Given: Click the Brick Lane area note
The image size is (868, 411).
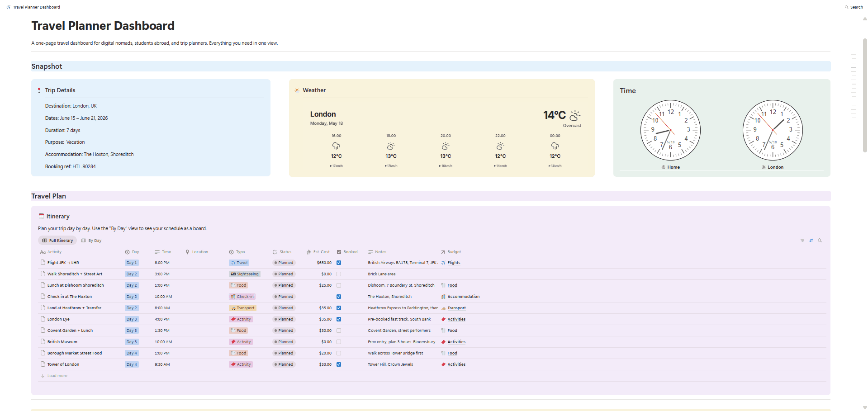Looking at the screenshot, I should pyautogui.click(x=381, y=274).
